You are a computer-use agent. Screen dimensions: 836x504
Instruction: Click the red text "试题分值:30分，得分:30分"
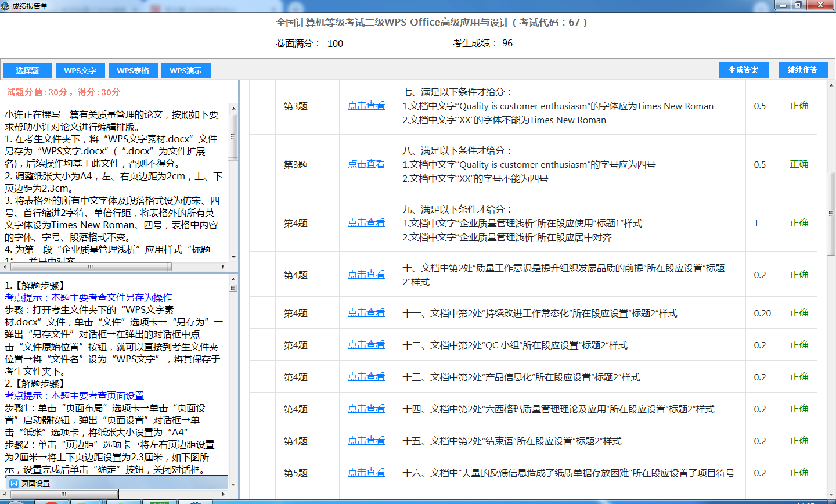click(x=63, y=92)
